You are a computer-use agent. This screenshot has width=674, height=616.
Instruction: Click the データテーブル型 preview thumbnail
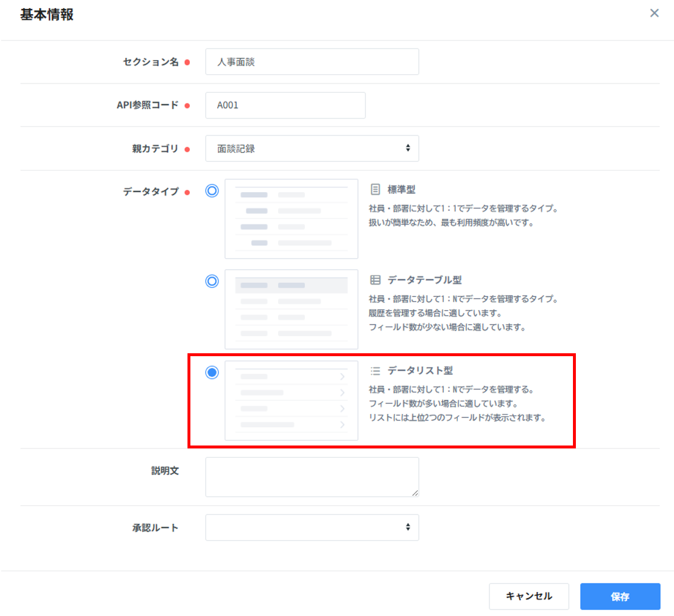click(291, 309)
